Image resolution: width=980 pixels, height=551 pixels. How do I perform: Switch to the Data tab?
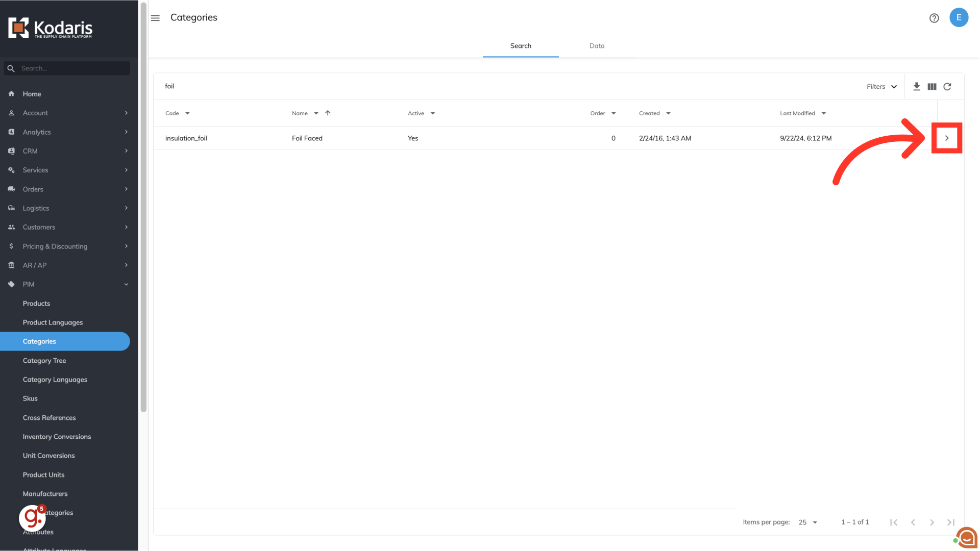click(597, 46)
